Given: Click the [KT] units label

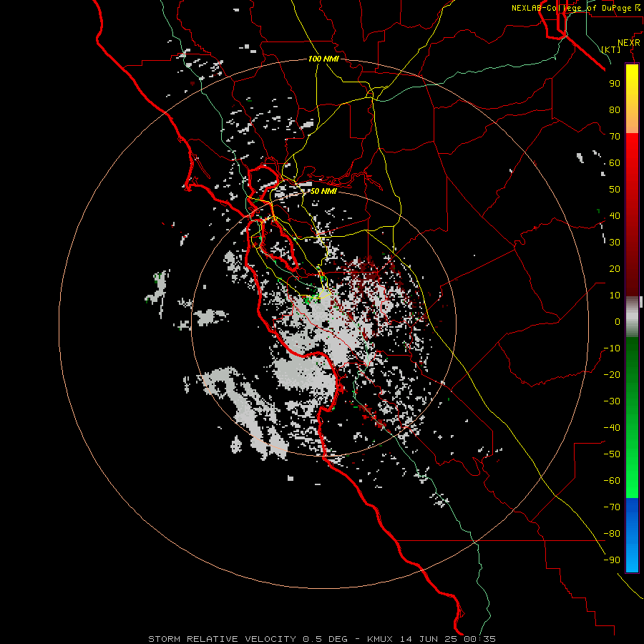Looking at the screenshot, I should [611, 49].
